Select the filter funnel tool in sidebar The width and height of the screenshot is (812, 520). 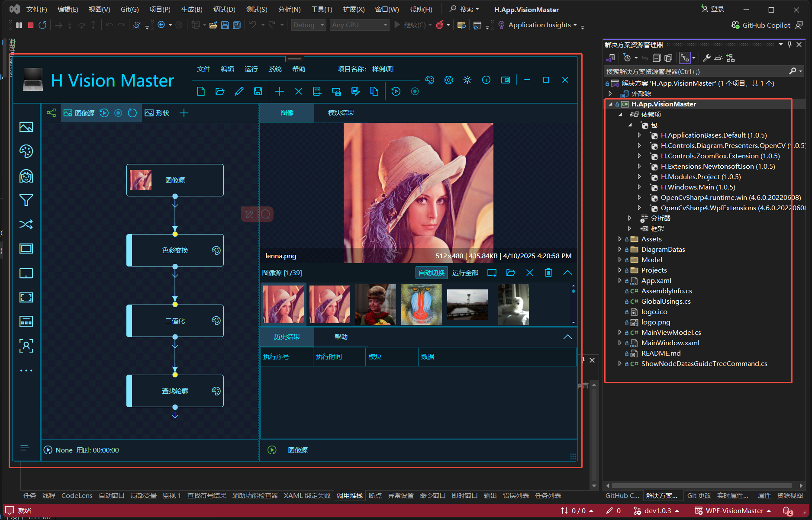(x=26, y=200)
